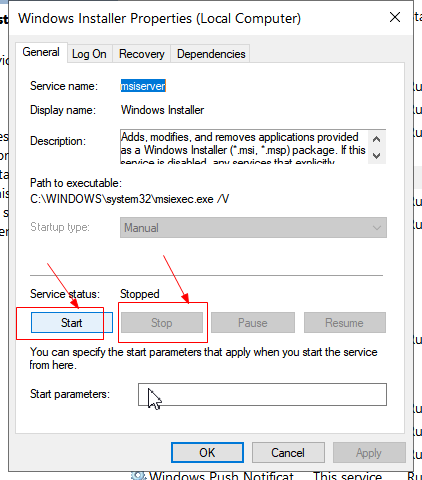Switch to the Log On tab
Screen dimensions: 422x480
[x=89, y=54]
